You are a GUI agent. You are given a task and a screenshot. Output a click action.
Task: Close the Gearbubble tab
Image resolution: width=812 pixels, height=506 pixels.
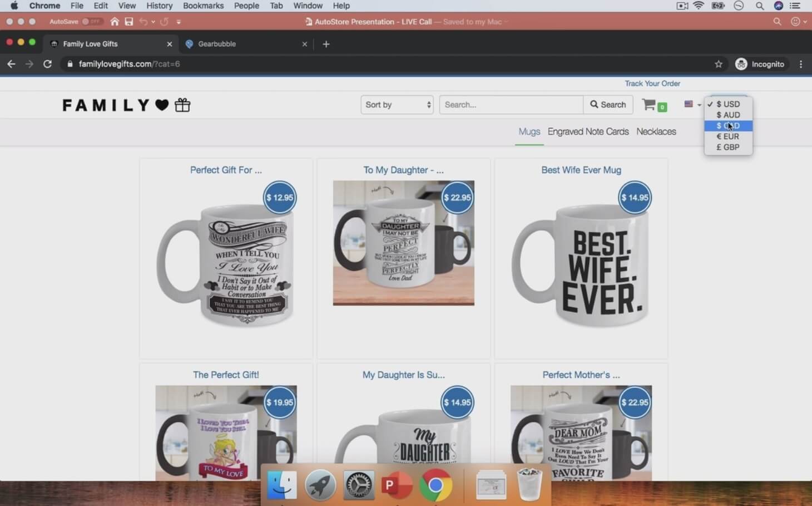pyautogui.click(x=305, y=44)
